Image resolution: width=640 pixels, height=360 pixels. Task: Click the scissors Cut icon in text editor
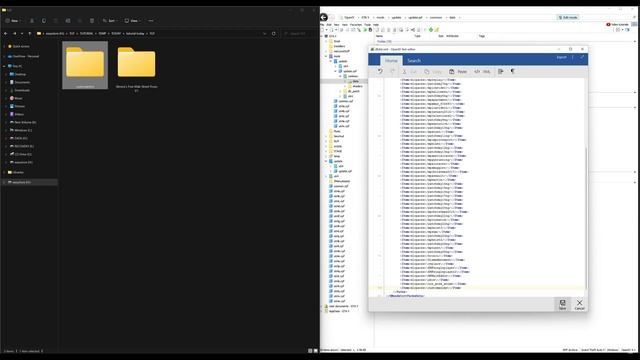(404, 71)
